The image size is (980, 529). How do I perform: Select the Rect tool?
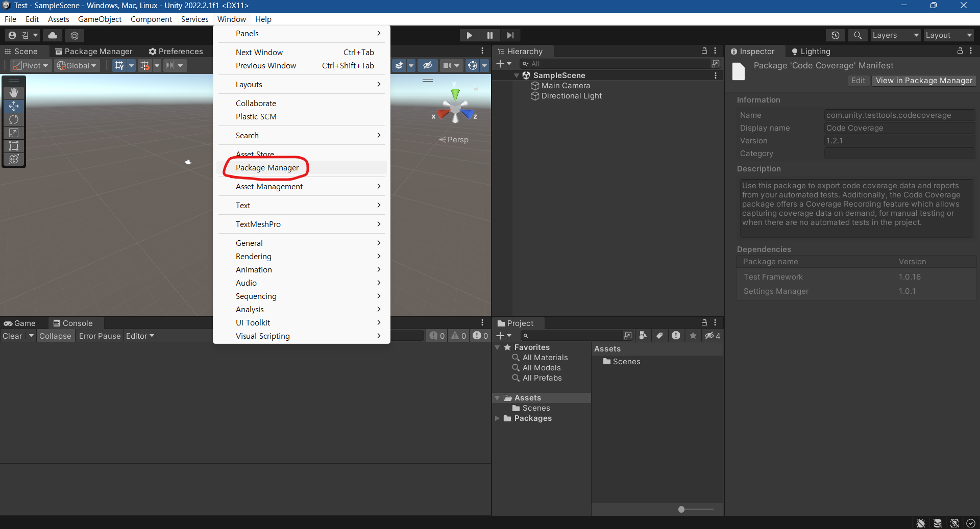point(14,146)
